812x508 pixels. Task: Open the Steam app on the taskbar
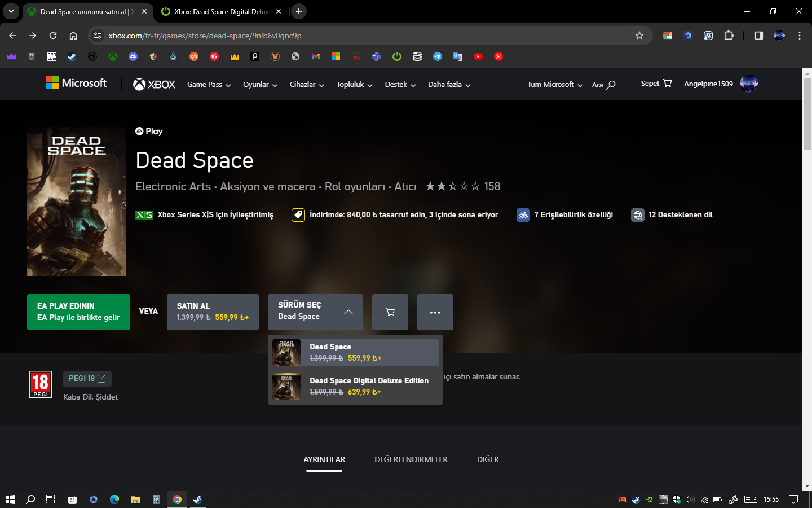(x=197, y=500)
